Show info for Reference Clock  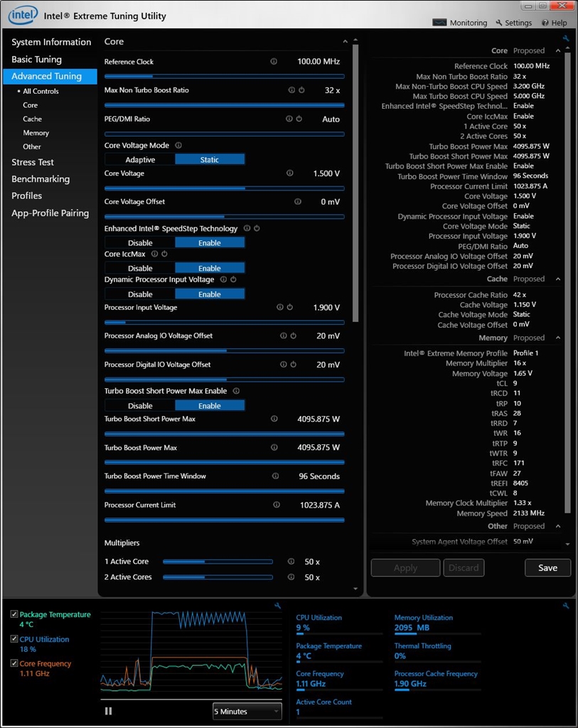point(274,61)
